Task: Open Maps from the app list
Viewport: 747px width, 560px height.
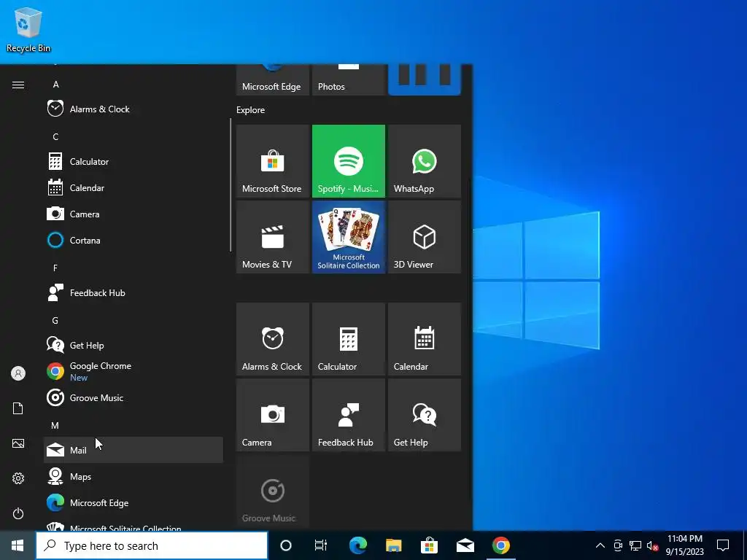Action: [133, 476]
